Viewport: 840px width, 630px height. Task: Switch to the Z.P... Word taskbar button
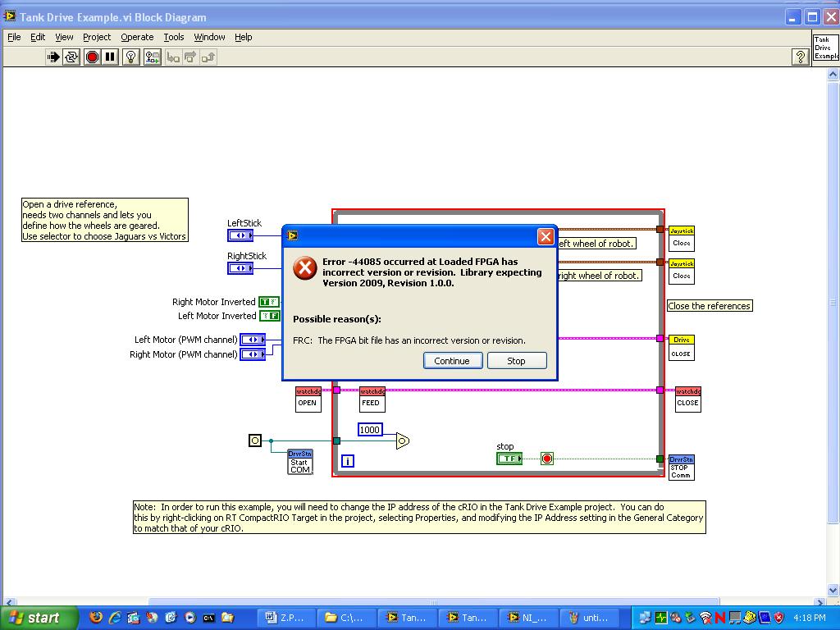286,618
